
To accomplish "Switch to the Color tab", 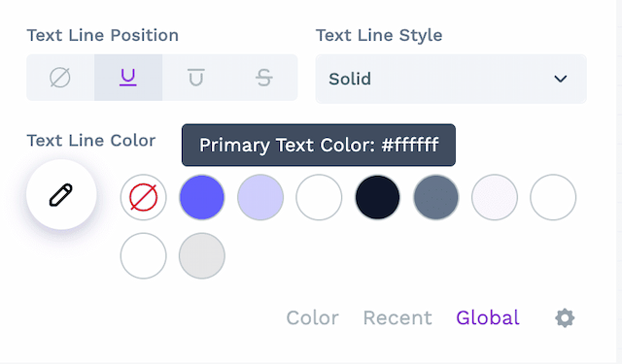I will (313, 318).
